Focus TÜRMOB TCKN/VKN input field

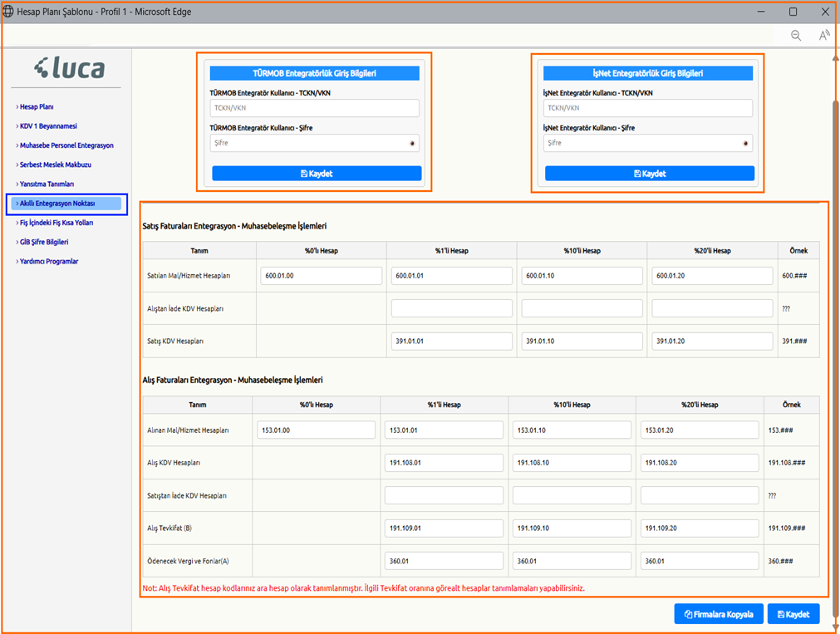[x=314, y=108]
